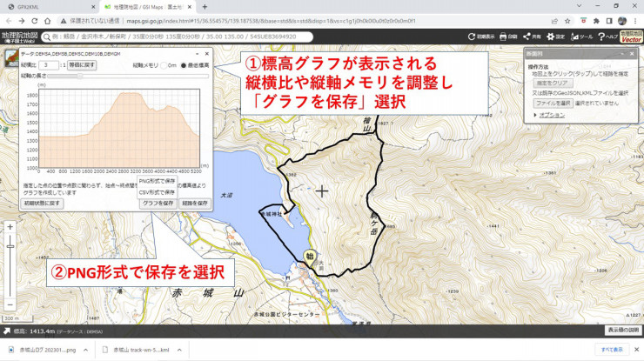Click 等倍に戻す button
The height and width of the screenshot is (361, 644).
pos(82,65)
